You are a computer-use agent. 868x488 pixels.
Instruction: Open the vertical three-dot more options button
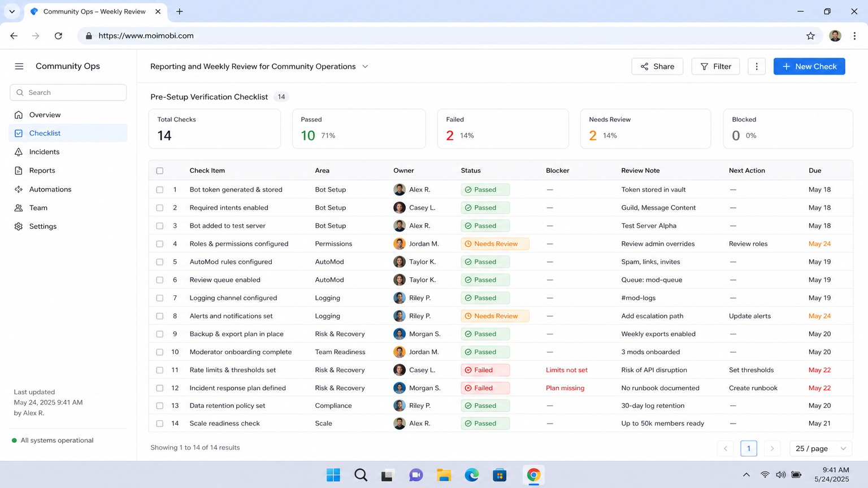[757, 67]
